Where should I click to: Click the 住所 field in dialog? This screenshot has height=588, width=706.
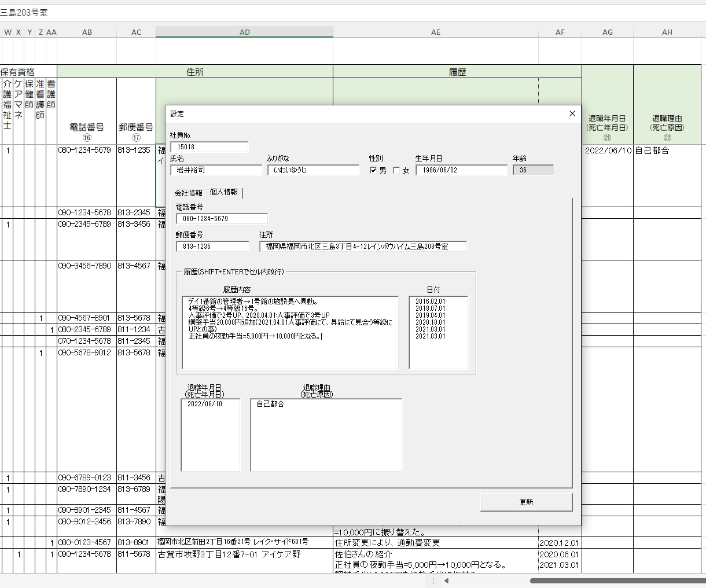[x=363, y=247]
